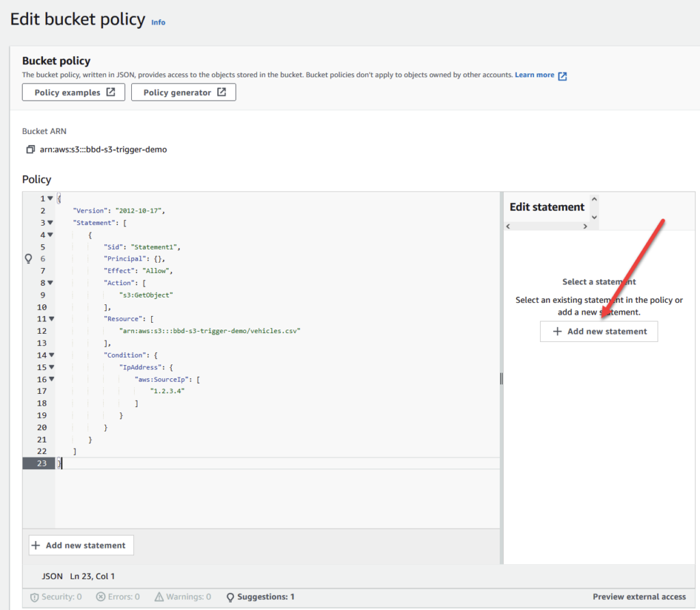Launch the Policy generator

(x=183, y=92)
